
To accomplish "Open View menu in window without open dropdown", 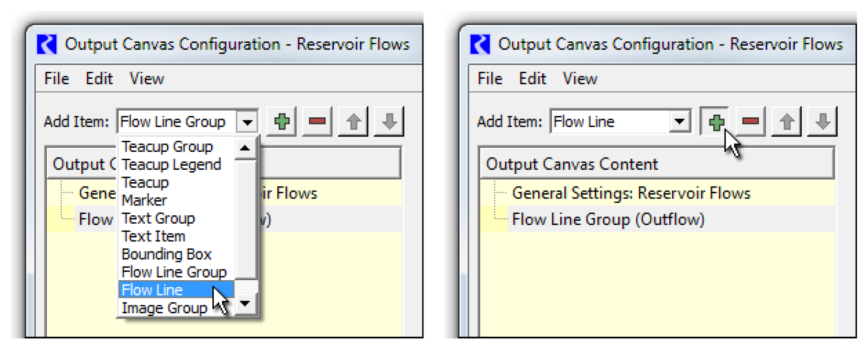I will [580, 79].
